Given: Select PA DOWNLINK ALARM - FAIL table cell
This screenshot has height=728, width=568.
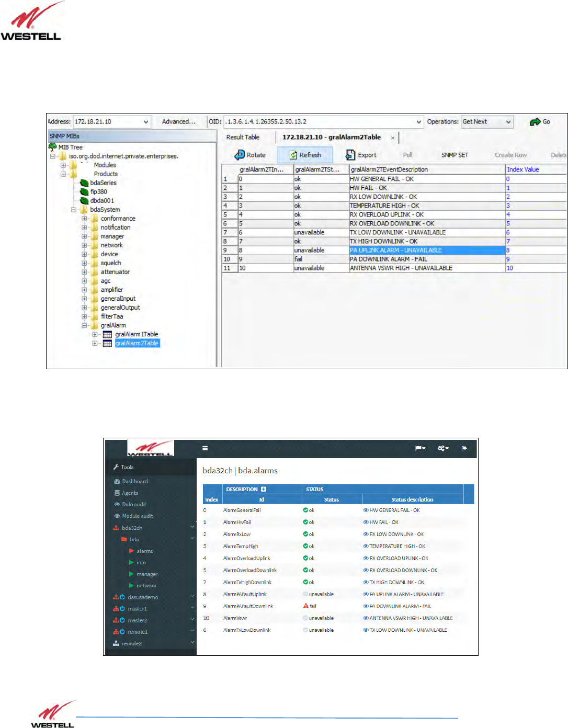Looking at the screenshot, I should coord(427,259).
